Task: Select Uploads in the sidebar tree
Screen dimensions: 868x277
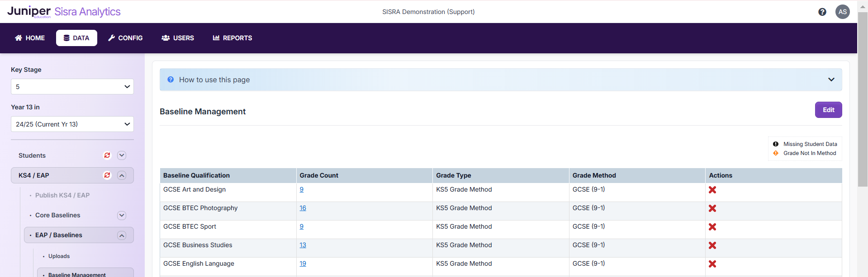Action: (x=59, y=256)
